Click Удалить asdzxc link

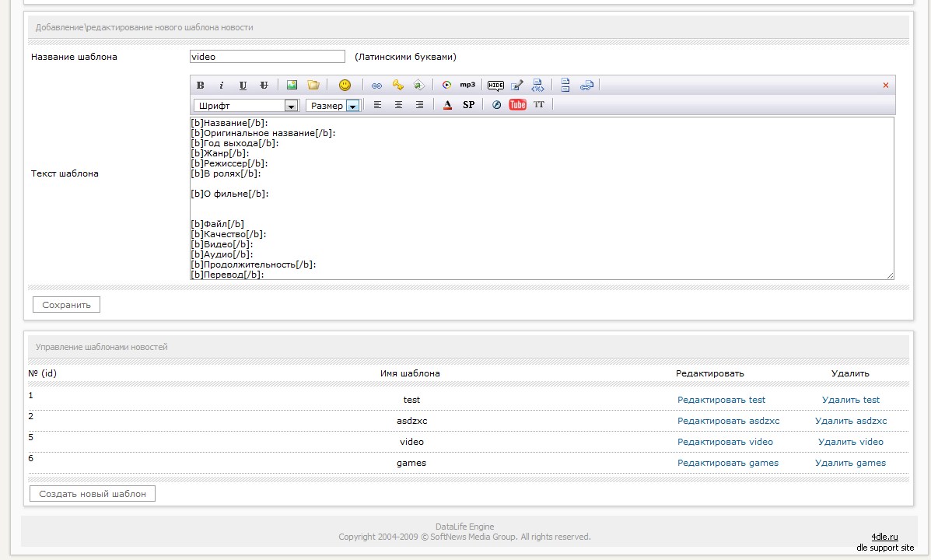pyautogui.click(x=851, y=421)
